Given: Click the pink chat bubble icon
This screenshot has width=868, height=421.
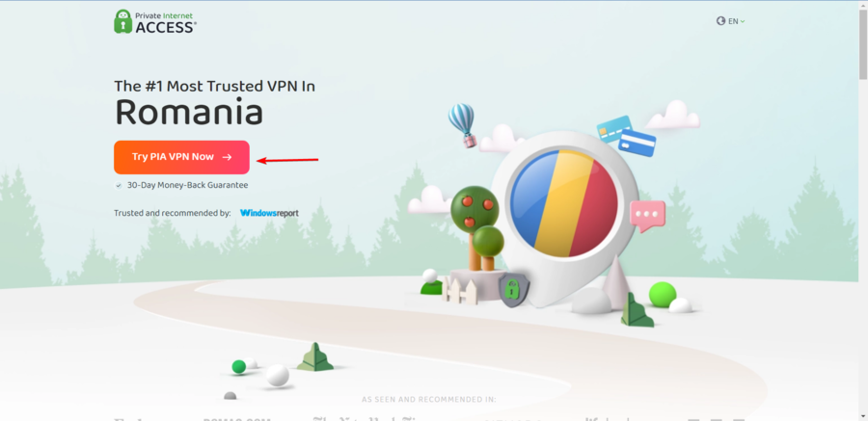Looking at the screenshot, I should (647, 215).
